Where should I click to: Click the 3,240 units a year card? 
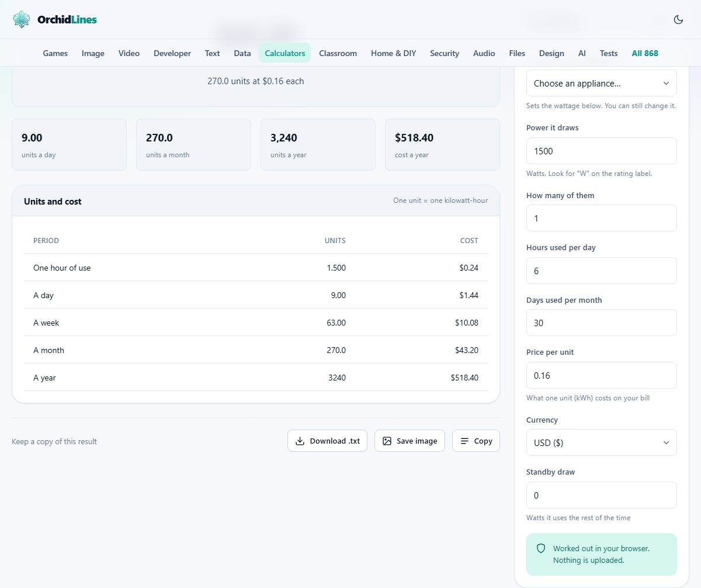pyautogui.click(x=318, y=145)
